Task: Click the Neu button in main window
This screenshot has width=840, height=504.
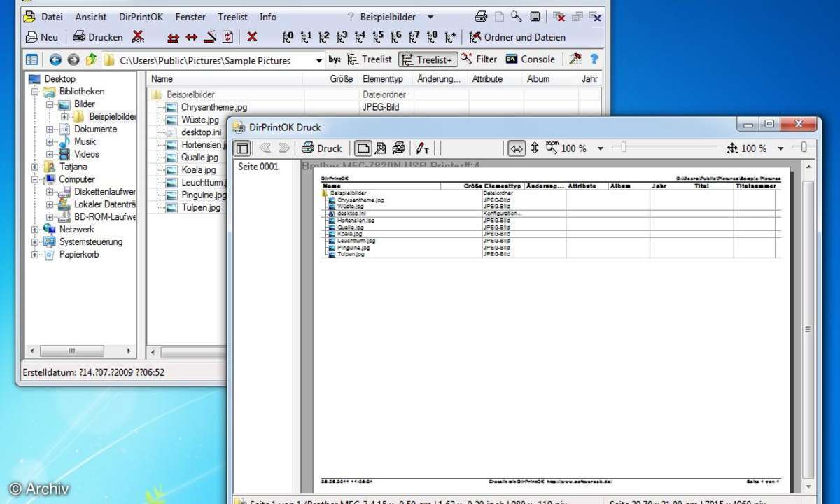Action: click(42, 37)
